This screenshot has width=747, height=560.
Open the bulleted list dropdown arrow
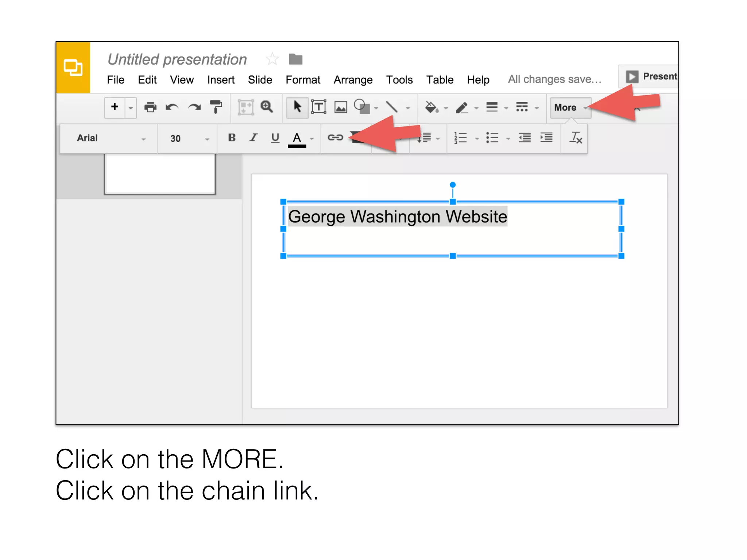point(508,139)
